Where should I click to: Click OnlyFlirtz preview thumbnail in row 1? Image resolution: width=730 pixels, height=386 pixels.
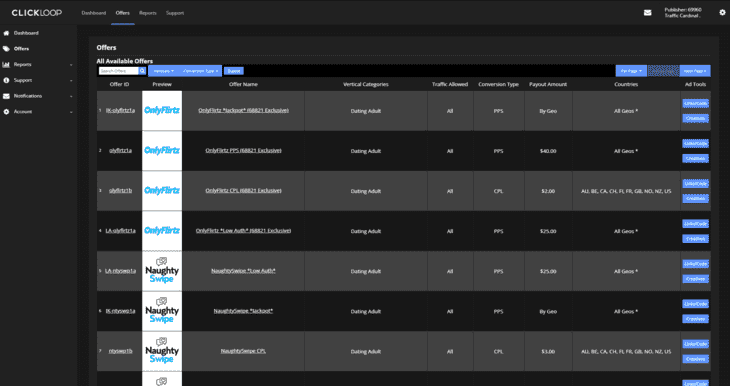click(x=162, y=110)
